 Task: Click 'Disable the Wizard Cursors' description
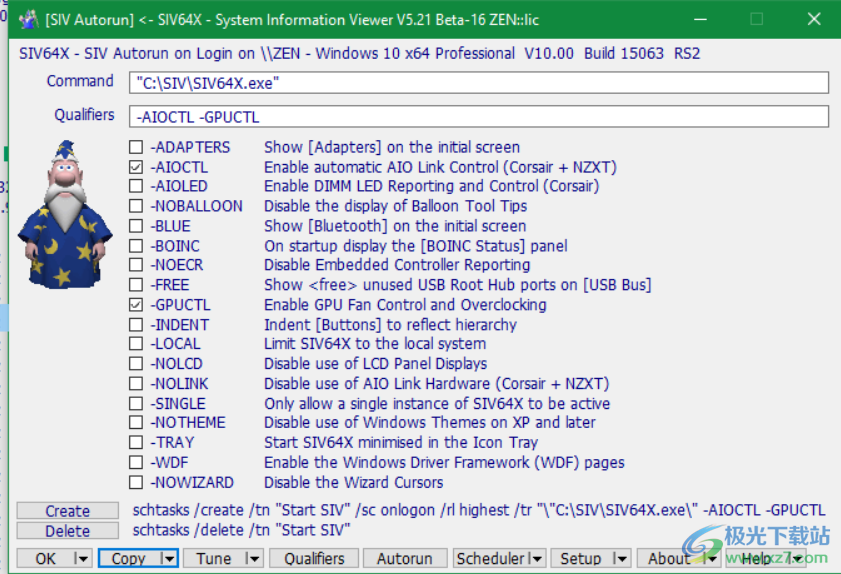click(353, 482)
